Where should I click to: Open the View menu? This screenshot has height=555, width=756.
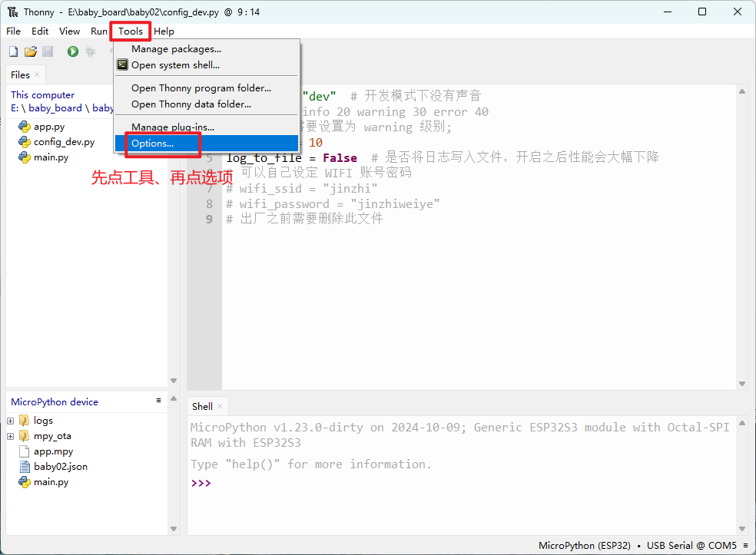pos(69,31)
